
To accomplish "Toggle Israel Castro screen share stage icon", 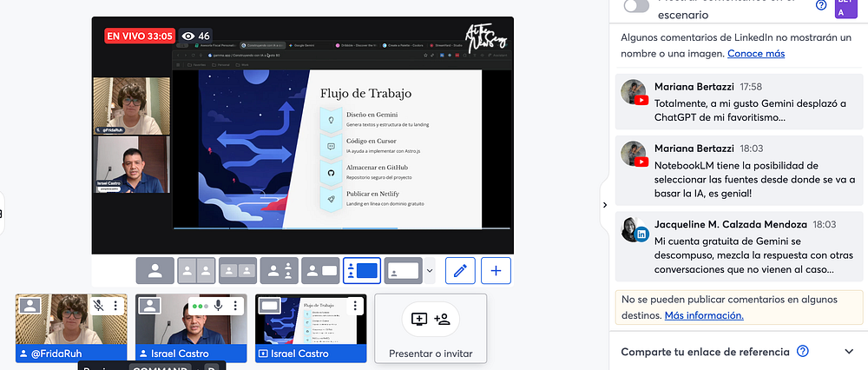I will point(270,305).
